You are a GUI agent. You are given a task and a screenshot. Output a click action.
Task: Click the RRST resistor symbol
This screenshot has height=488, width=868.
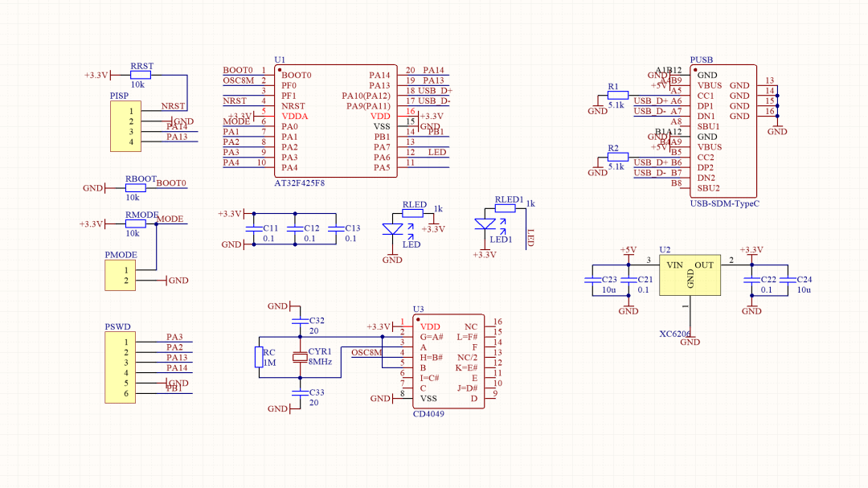141,75
